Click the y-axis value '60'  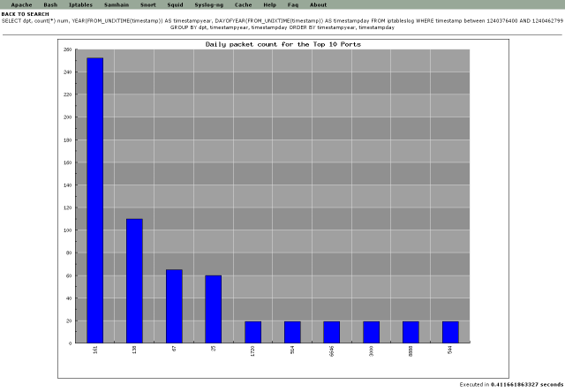coord(69,275)
